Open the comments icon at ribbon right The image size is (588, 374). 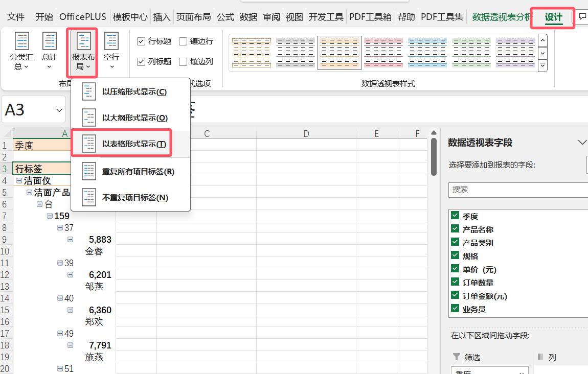click(x=582, y=17)
